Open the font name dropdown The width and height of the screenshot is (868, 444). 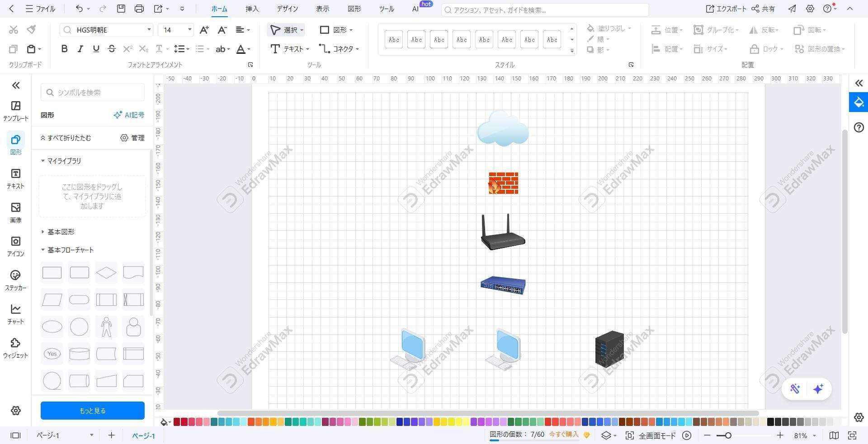(x=149, y=30)
